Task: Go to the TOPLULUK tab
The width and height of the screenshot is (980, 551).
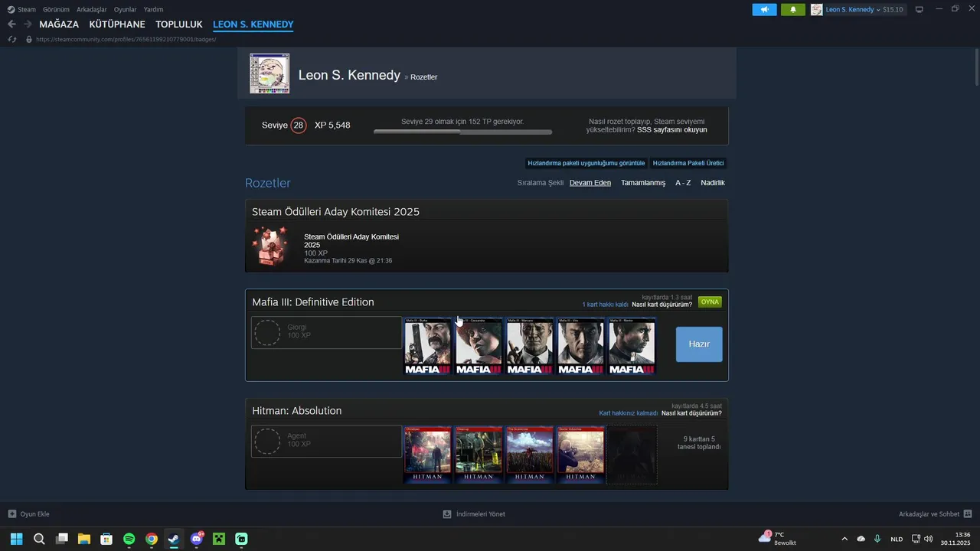Action: point(179,24)
